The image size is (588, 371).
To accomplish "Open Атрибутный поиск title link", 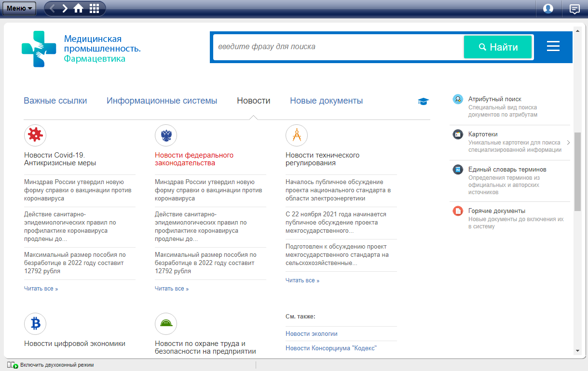I will (x=495, y=99).
